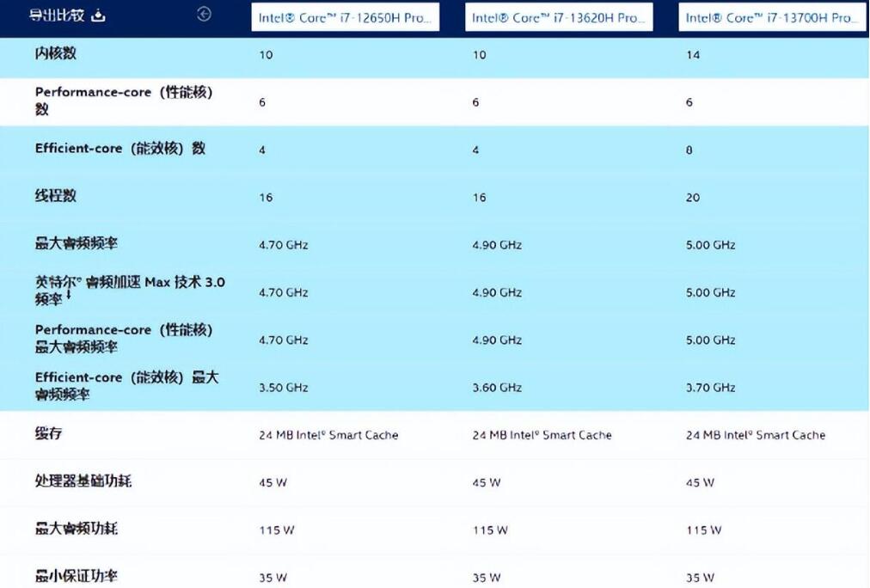
Task: Expand the i7-12650H dropdown in column one
Action: pos(345,17)
